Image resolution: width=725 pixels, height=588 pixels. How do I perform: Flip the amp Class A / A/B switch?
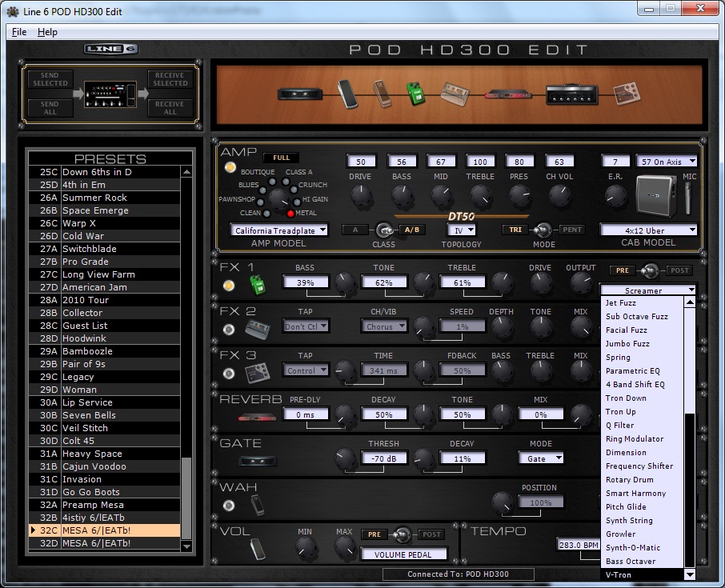point(384,230)
